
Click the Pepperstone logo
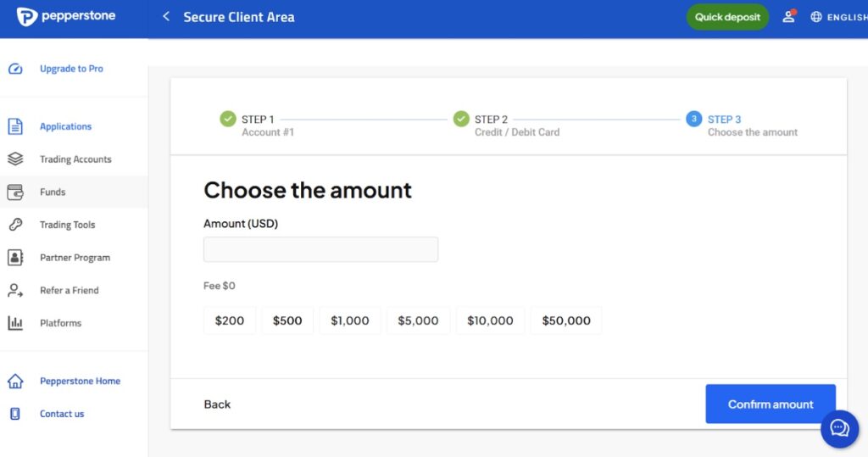coord(66,16)
